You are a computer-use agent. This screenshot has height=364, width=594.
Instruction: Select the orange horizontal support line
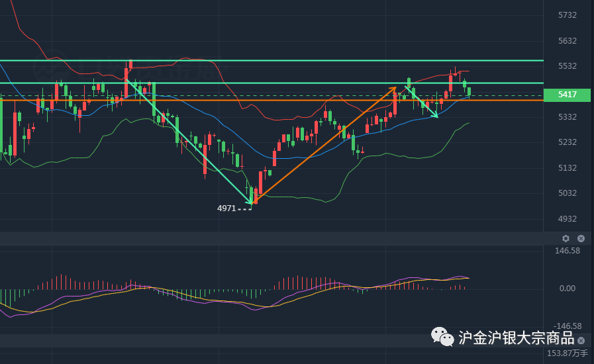coord(265,100)
